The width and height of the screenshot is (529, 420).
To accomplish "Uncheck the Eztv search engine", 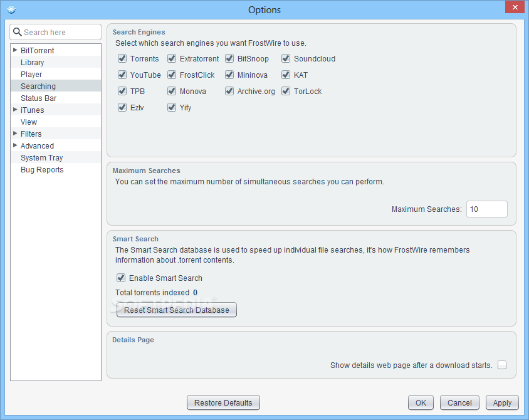I will click(122, 108).
